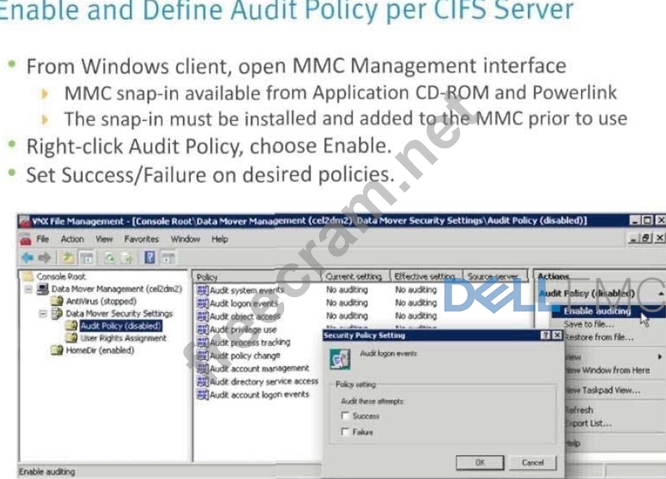Click Restore from file action
Viewport: 666px width, 479px height.
(598, 337)
